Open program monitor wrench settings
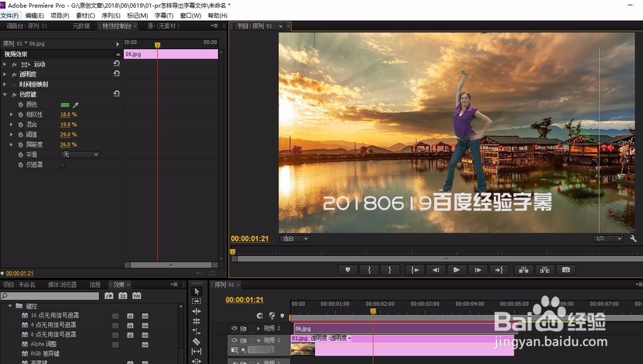This screenshot has height=364, width=643. point(633,239)
